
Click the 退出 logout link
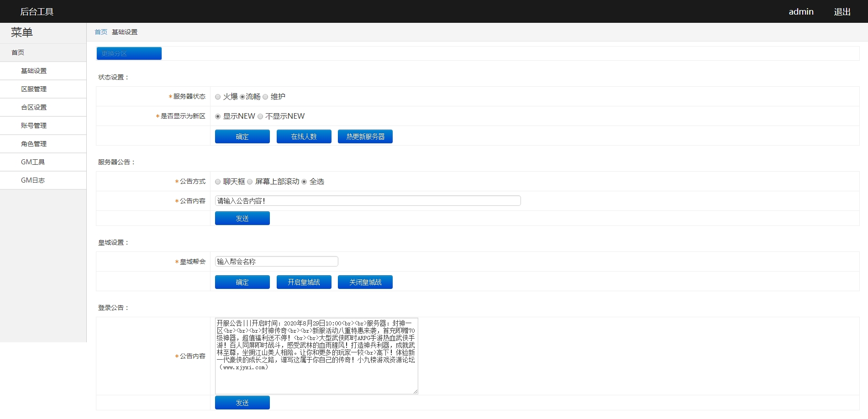(x=842, y=12)
